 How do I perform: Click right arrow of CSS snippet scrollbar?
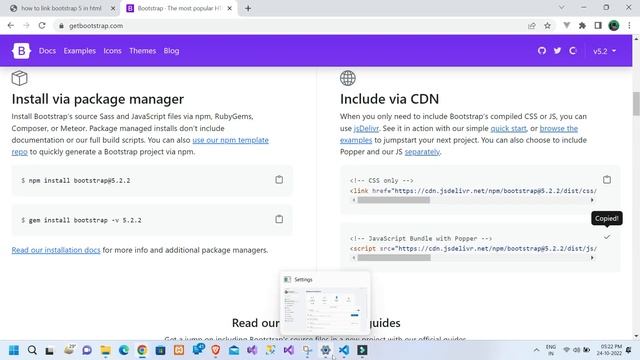click(x=592, y=200)
